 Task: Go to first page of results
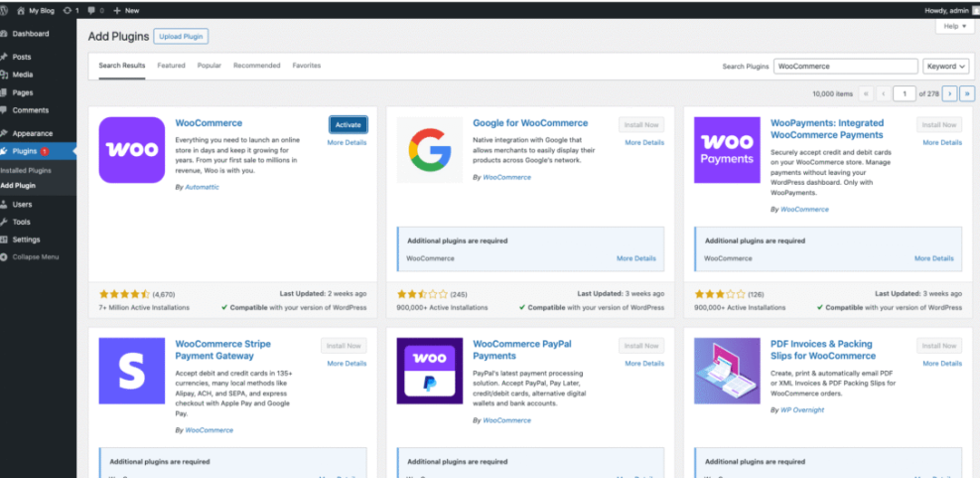pos(866,93)
